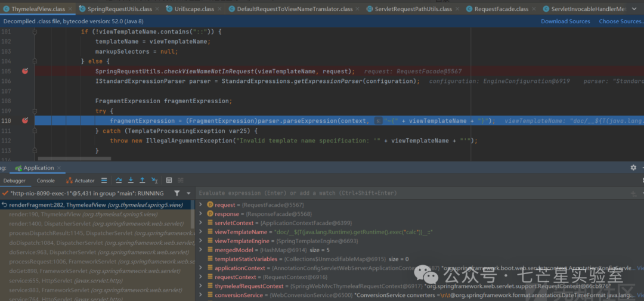Click the parameter icon beside response variable

tap(209, 214)
